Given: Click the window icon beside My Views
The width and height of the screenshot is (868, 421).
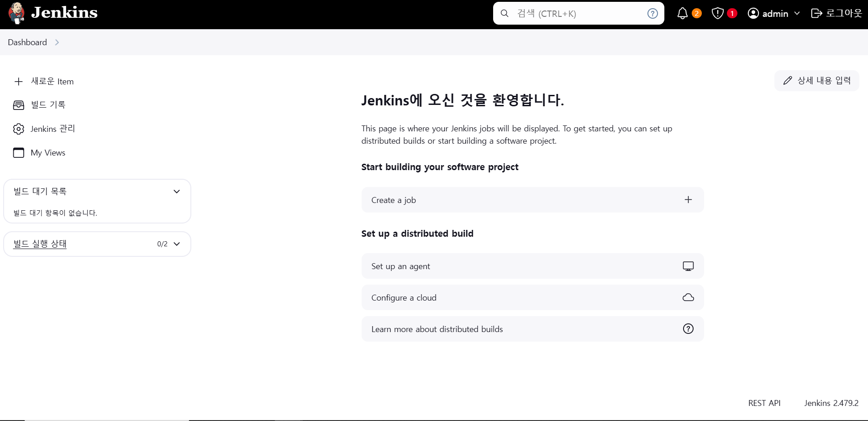Looking at the screenshot, I should tap(19, 153).
